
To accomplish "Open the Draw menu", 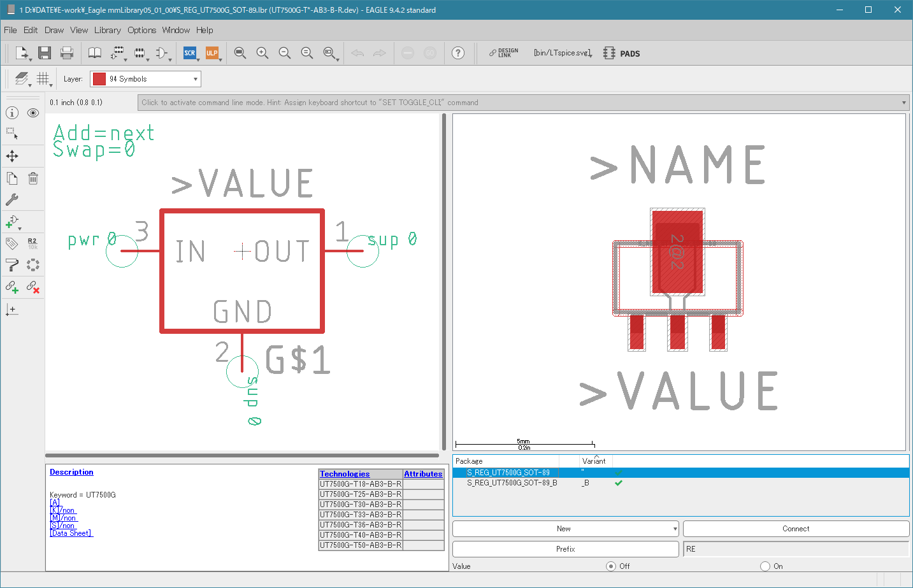I will point(54,30).
